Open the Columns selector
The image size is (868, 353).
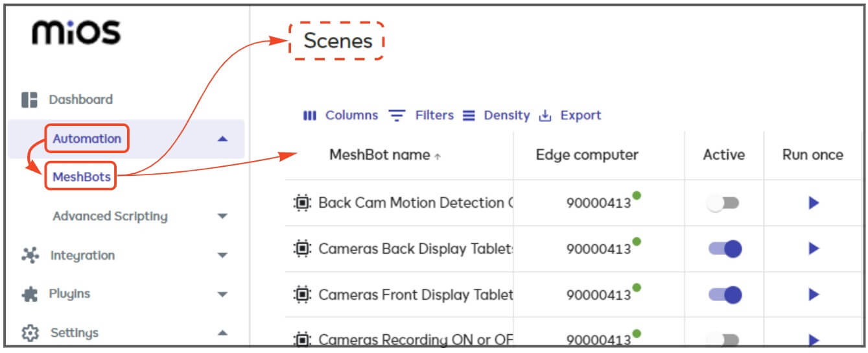341,116
